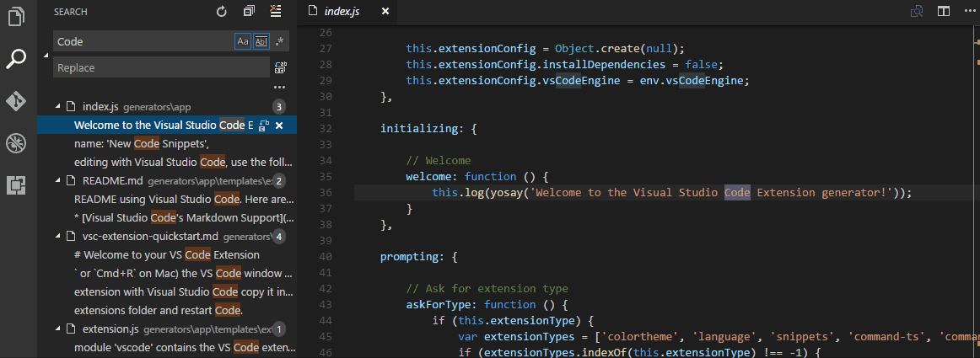Dismiss the selected 'Welcome to the Visual Studio' match
Image resolution: width=980 pixels, height=358 pixels.
(279, 125)
